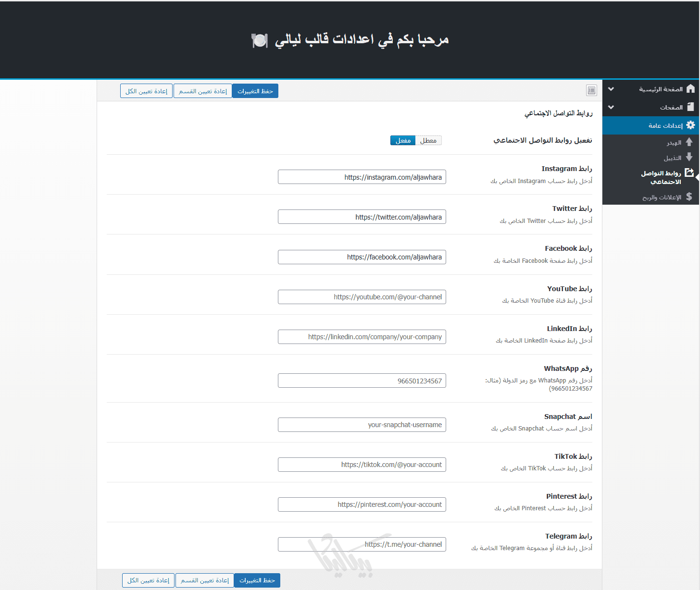Viewport: 700px width, 590px height.
Task: Focus the WhatsApp number input field
Action: point(362,381)
